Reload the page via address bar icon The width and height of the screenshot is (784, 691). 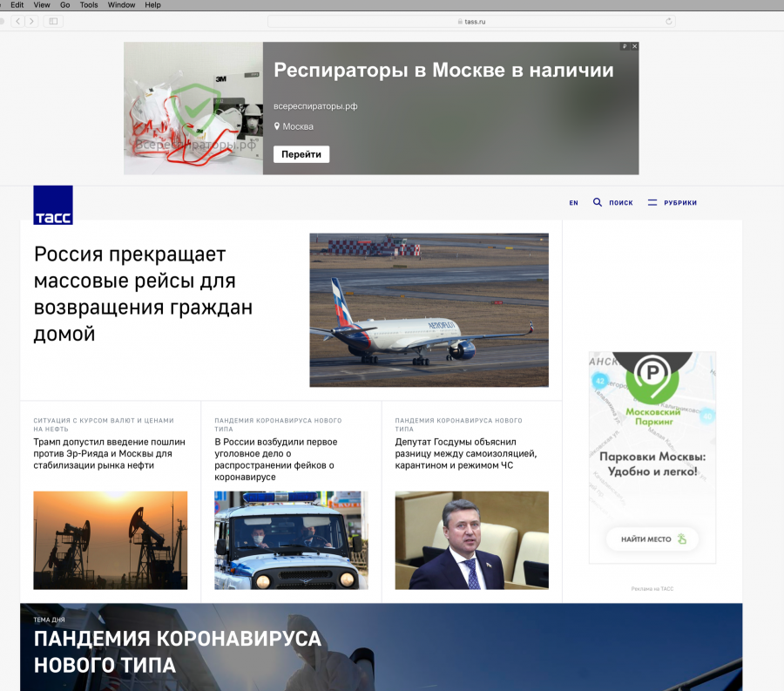click(x=669, y=21)
